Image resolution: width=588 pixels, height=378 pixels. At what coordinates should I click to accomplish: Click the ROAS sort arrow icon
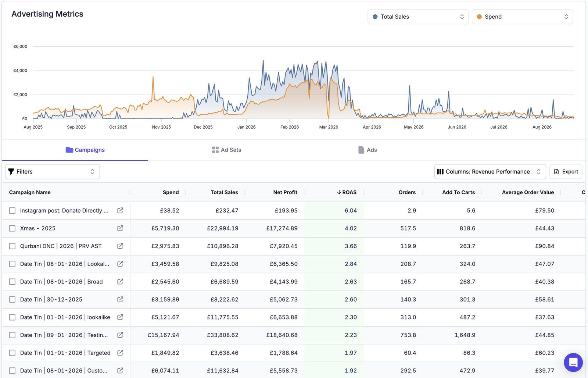coord(339,192)
